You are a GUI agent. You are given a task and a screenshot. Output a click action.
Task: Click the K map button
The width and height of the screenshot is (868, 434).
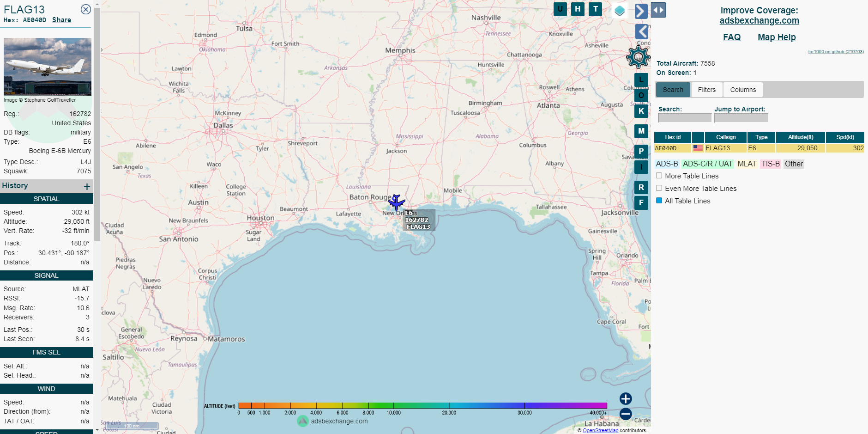tap(641, 111)
